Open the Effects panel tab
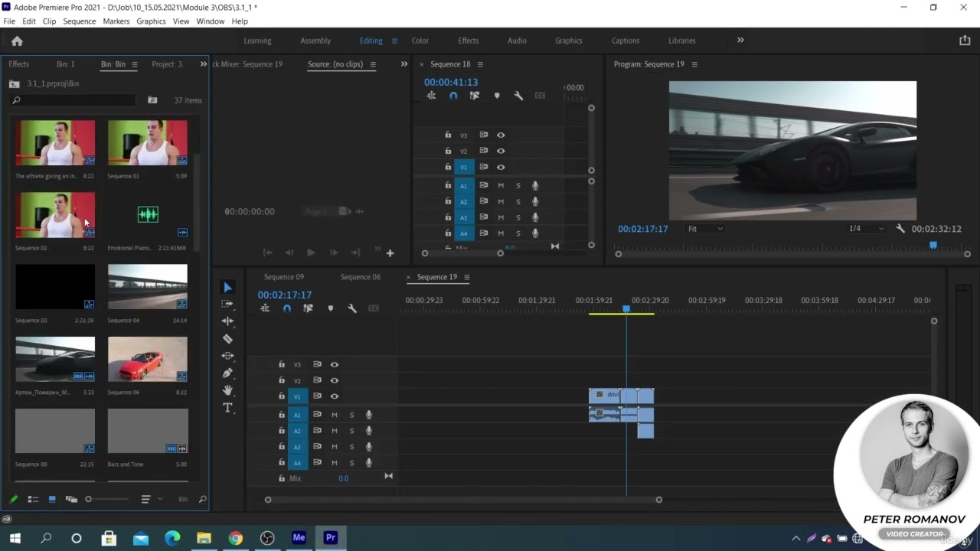 (x=19, y=64)
